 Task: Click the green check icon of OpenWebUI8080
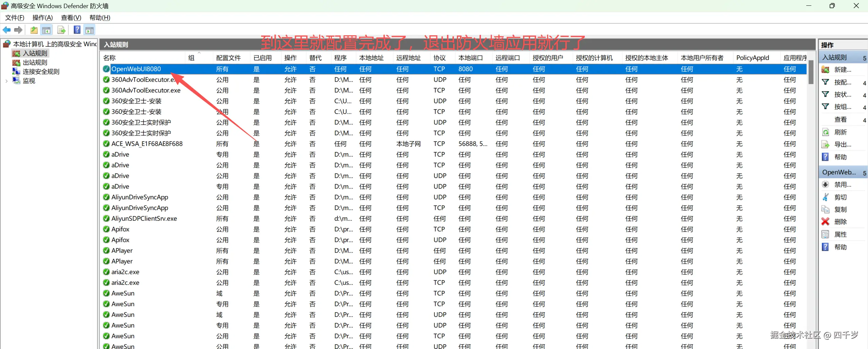pos(106,69)
